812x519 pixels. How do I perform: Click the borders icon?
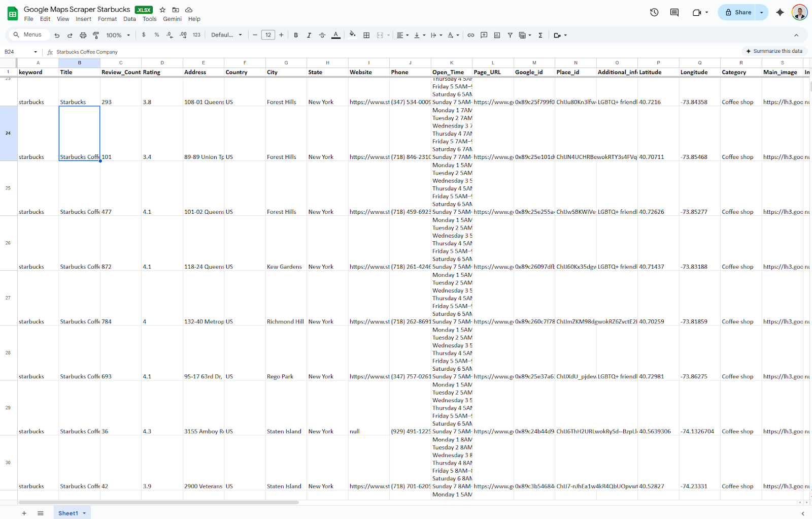tap(366, 35)
